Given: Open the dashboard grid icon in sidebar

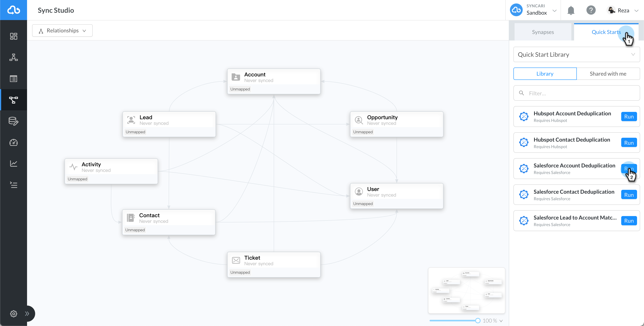Looking at the screenshot, I should click(x=14, y=36).
